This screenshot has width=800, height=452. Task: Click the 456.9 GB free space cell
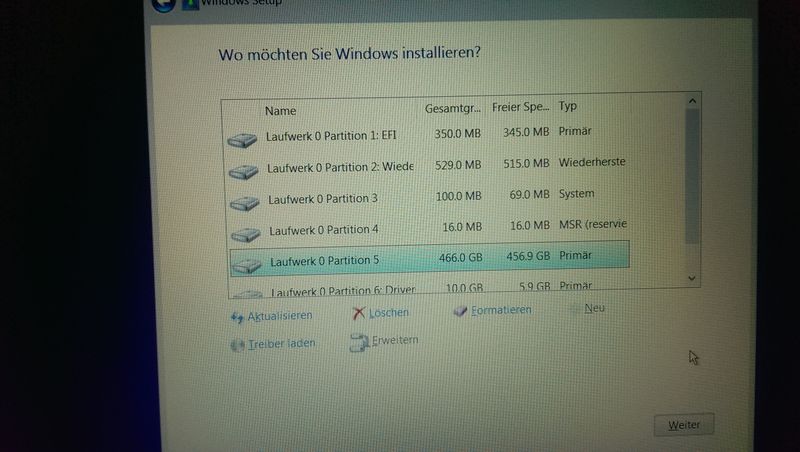click(528, 256)
